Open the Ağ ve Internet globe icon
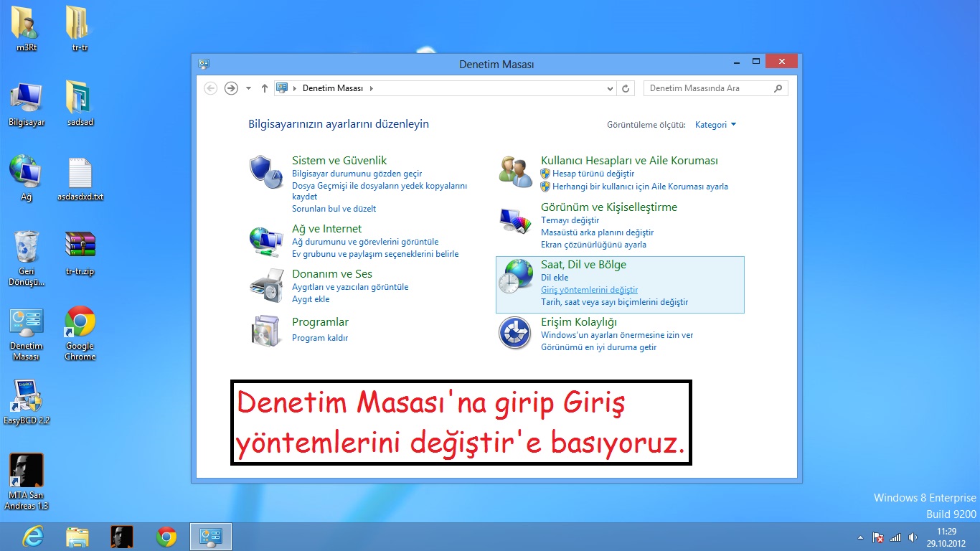Image resolution: width=980 pixels, height=551 pixels. pos(266,240)
